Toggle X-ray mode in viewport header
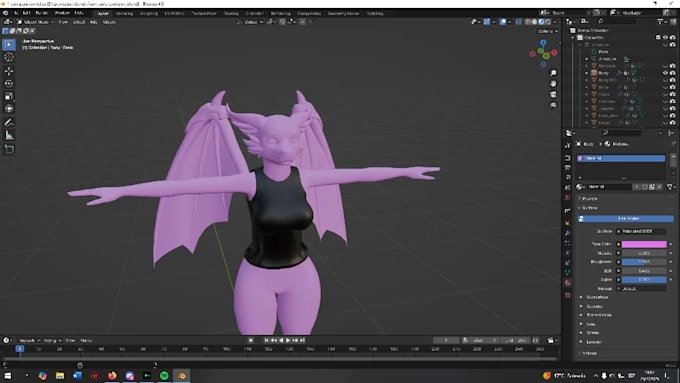This screenshot has height=383, width=680. [x=519, y=22]
